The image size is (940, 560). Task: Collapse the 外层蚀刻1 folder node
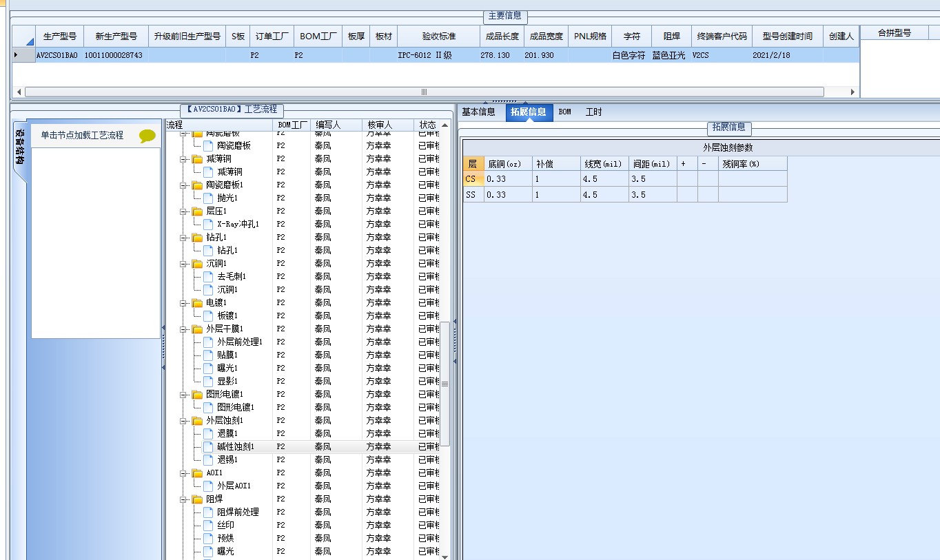coord(184,421)
